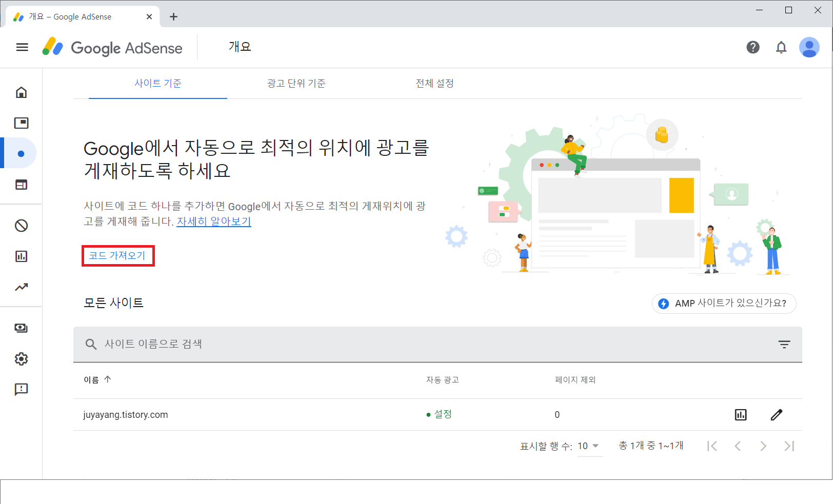The height and width of the screenshot is (504, 833).
Task: Click the 자동 광고 column header
Action: (443, 380)
